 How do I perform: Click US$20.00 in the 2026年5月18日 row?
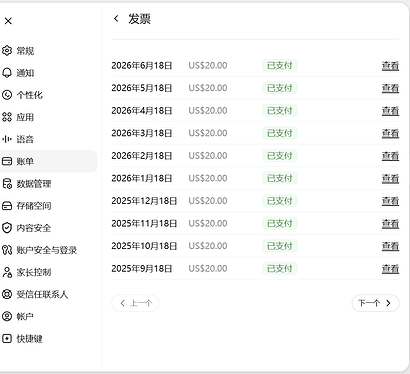pyautogui.click(x=208, y=88)
